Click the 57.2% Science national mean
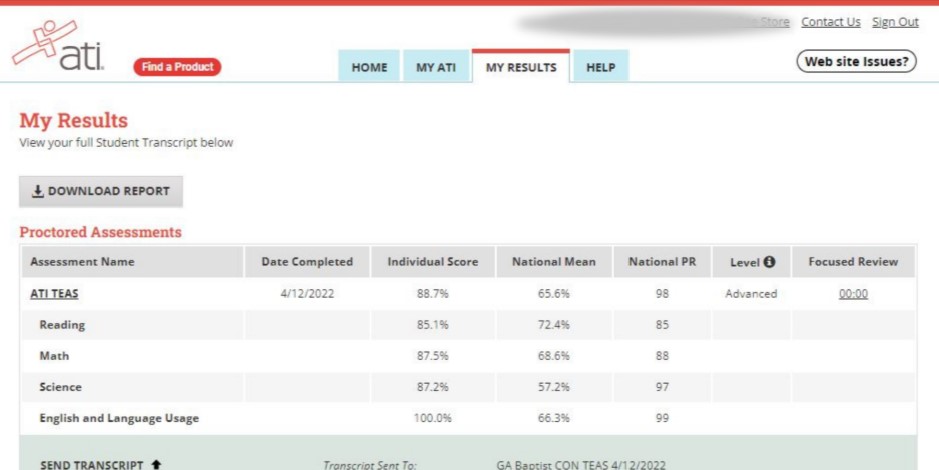The height and width of the screenshot is (470, 939). [x=554, y=387]
